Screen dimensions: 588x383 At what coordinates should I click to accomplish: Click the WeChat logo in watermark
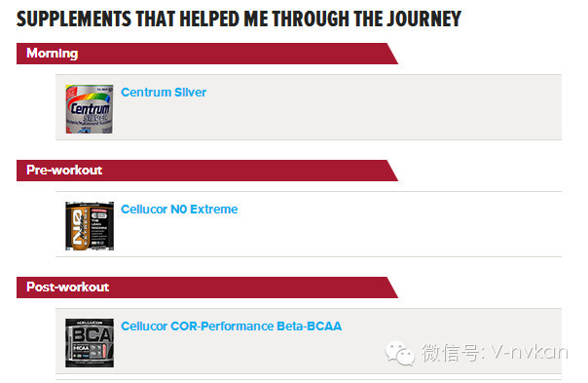400,353
